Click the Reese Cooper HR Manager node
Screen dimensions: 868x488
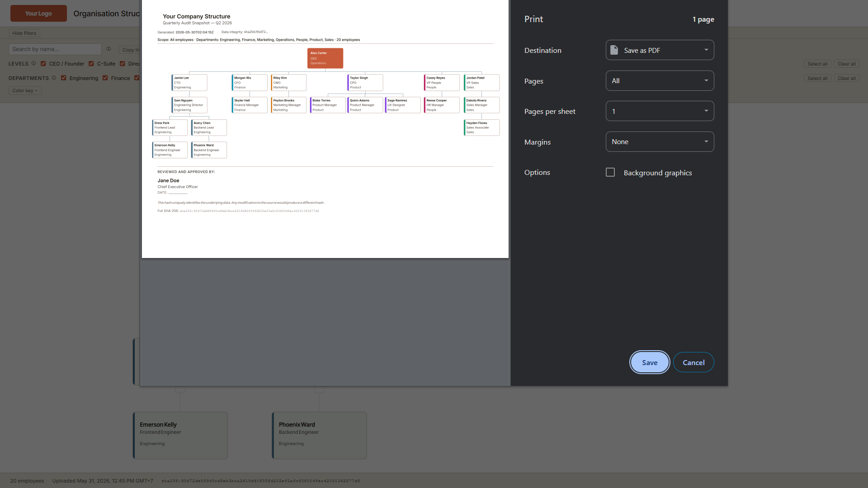pyautogui.click(x=442, y=105)
